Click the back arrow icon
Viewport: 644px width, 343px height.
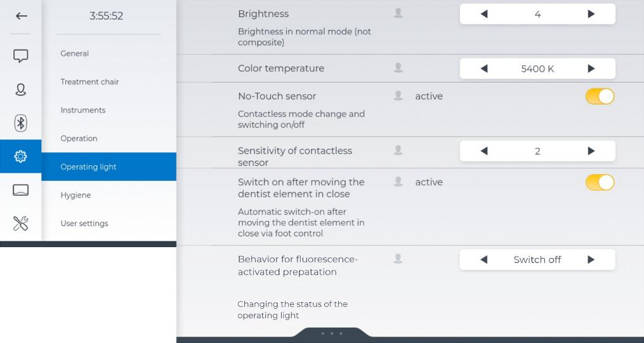click(21, 16)
